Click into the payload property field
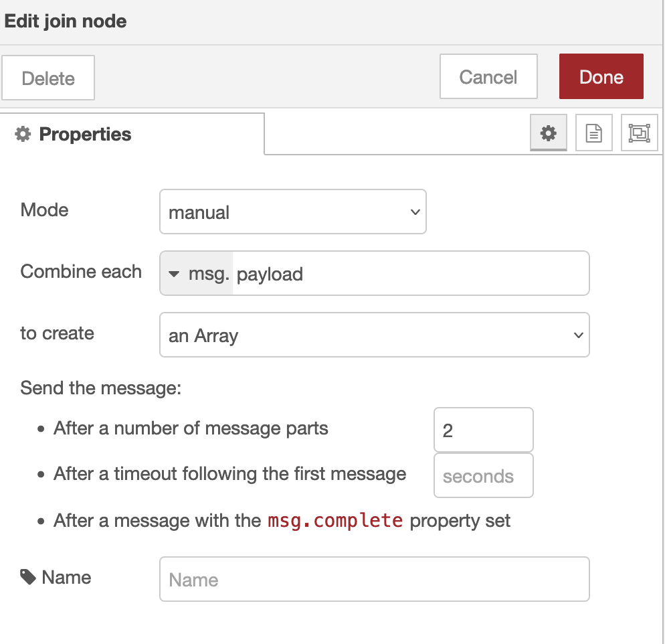This screenshot has height=644, width=665. coord(409,274)
